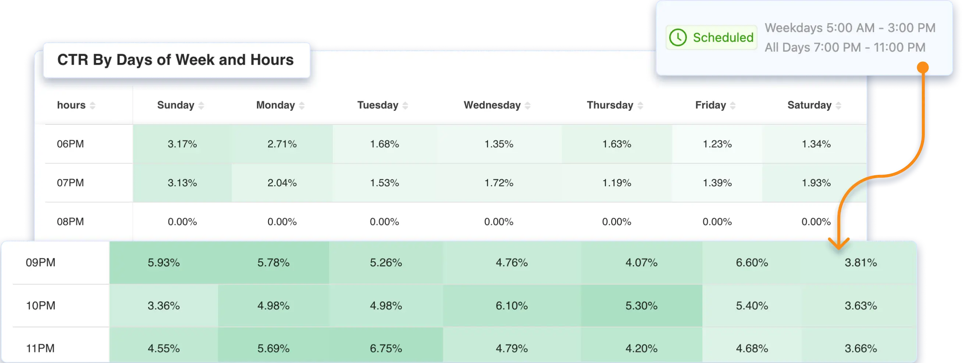Click the CTR By Days of Week title

click(175, 60)
